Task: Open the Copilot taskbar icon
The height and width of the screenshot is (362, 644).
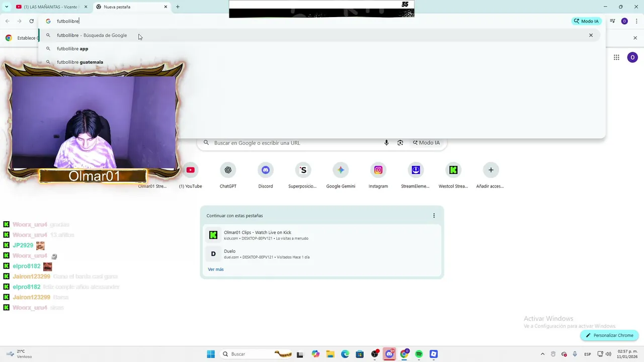Action: (315, 354)
